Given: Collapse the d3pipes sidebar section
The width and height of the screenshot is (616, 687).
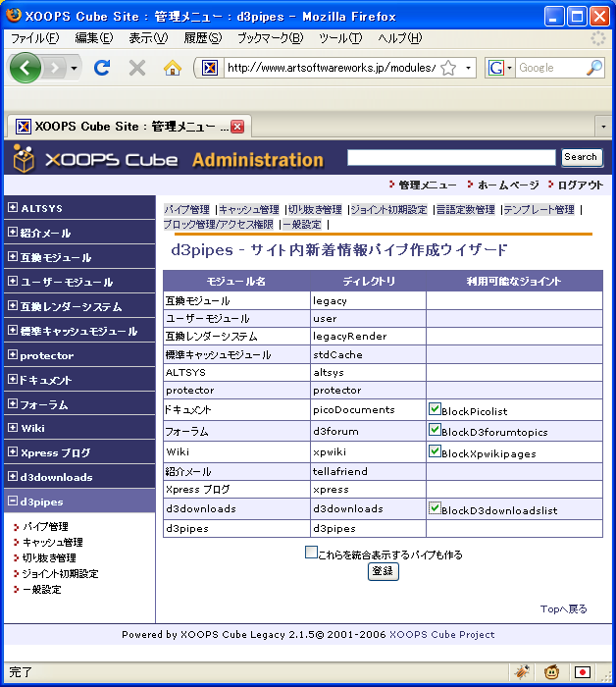Looking at the screenshot, I should (13, 502).
